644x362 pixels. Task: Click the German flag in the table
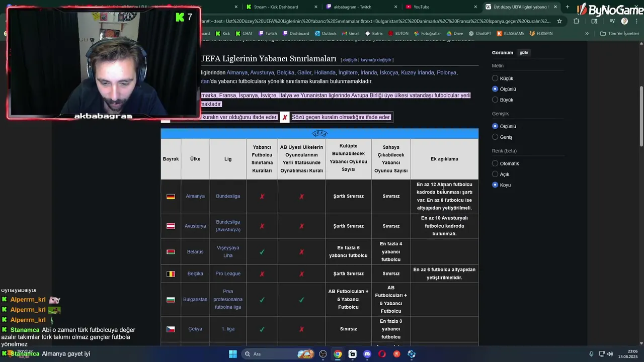[171, 197]
